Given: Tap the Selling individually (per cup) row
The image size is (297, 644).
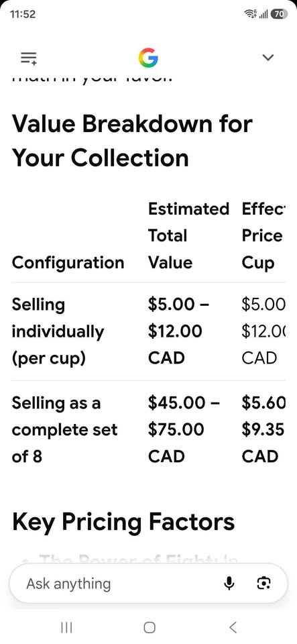Looking at the screenshot, I should [x=148, y=331].
